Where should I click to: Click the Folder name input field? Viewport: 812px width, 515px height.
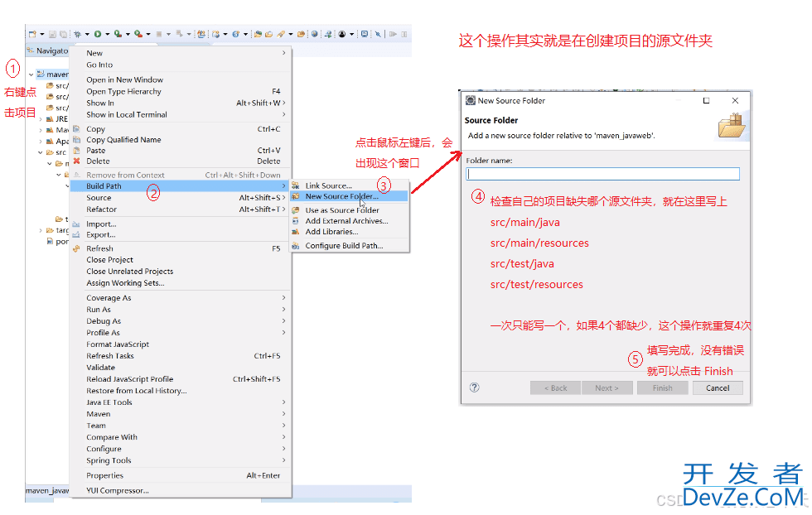pyautogui.click(x=603, y=174)
